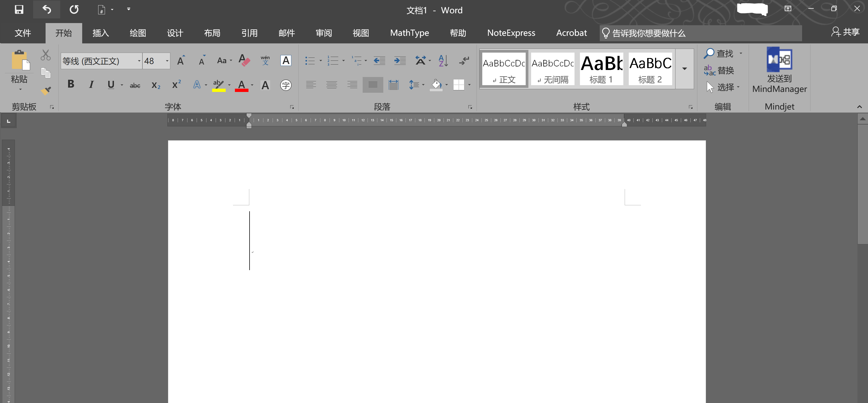Viewport: 868px width, 403px height.
Task: Click the Sort A-Z icon
Action: (x=443, y=61)
